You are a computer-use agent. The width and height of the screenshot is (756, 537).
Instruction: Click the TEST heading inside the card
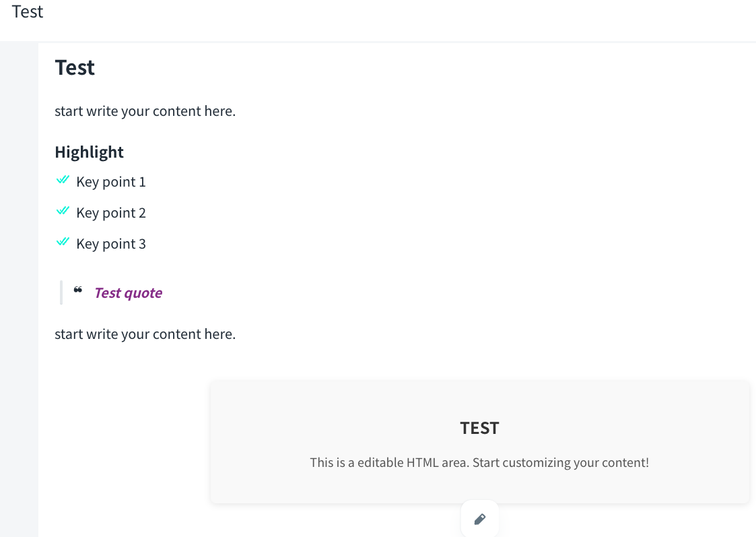click(x=479, y=429)
